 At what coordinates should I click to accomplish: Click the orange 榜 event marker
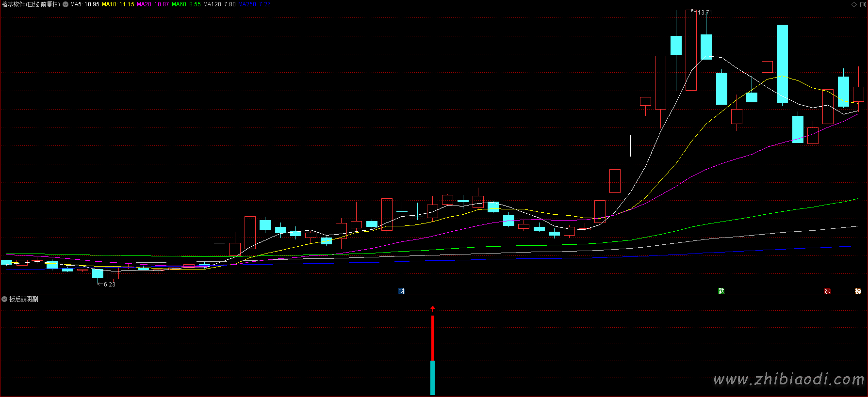tap(858, 291)
